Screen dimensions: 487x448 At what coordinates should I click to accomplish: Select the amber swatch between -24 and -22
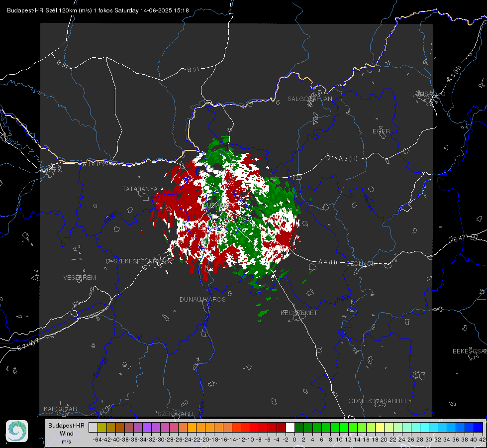192,427
